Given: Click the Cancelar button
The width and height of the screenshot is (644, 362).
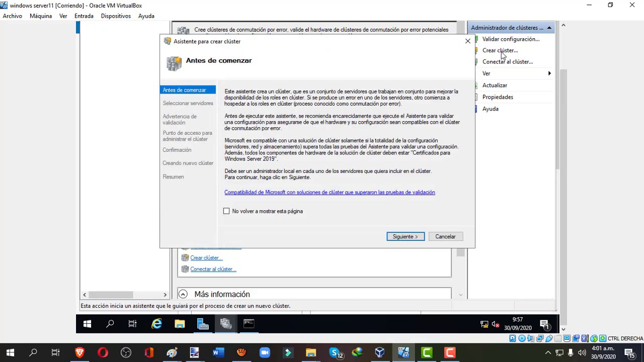Looking at the screenshot, I should [445, 236].
